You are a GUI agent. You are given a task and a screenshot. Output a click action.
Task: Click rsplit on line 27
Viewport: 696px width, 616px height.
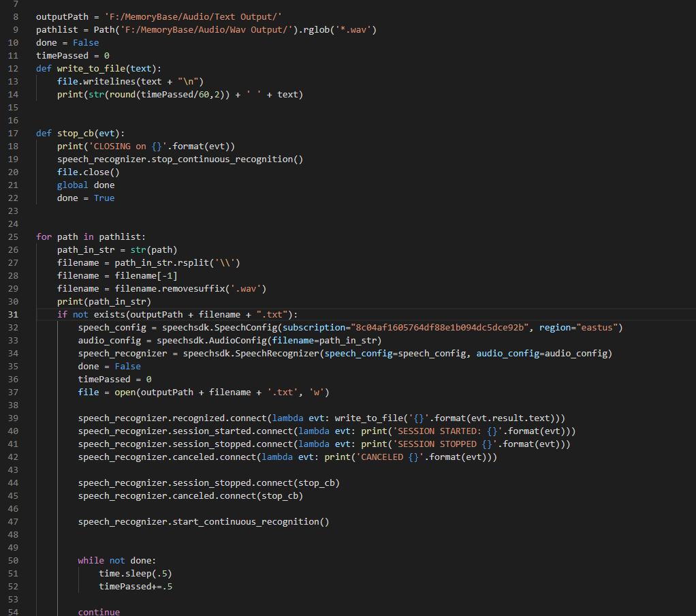(193, 262)
